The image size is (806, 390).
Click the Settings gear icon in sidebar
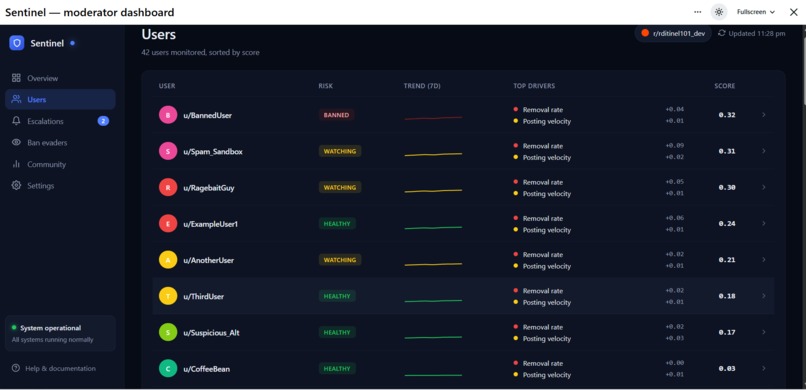pyautogui.click(x=16, y=185)
